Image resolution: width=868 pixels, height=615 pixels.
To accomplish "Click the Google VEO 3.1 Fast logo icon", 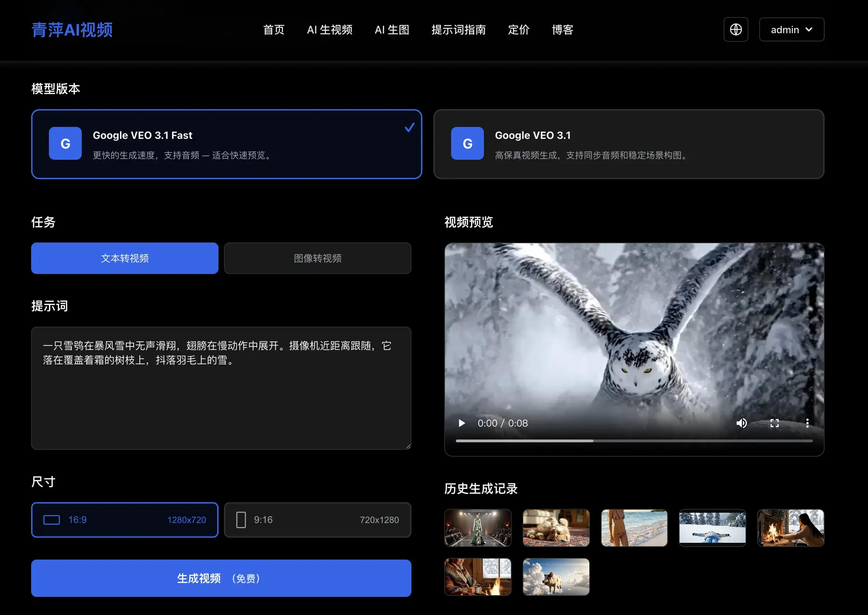I will click(65, 144).
